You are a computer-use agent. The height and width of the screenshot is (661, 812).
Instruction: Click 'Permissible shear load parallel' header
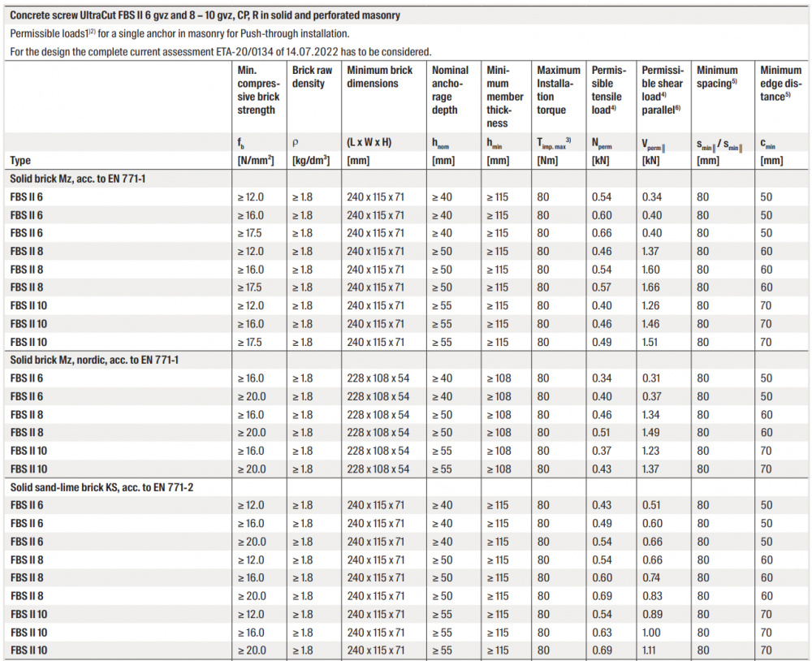663,90
